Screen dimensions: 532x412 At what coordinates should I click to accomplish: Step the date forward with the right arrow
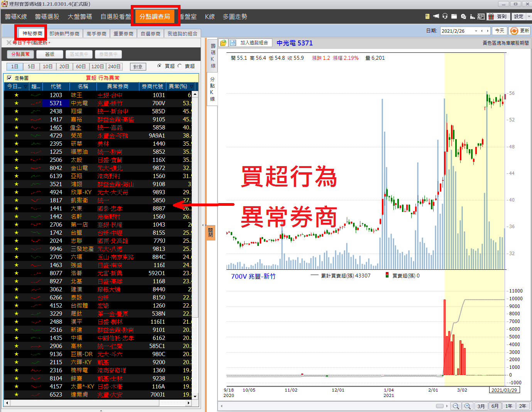[x=488, y=31]
